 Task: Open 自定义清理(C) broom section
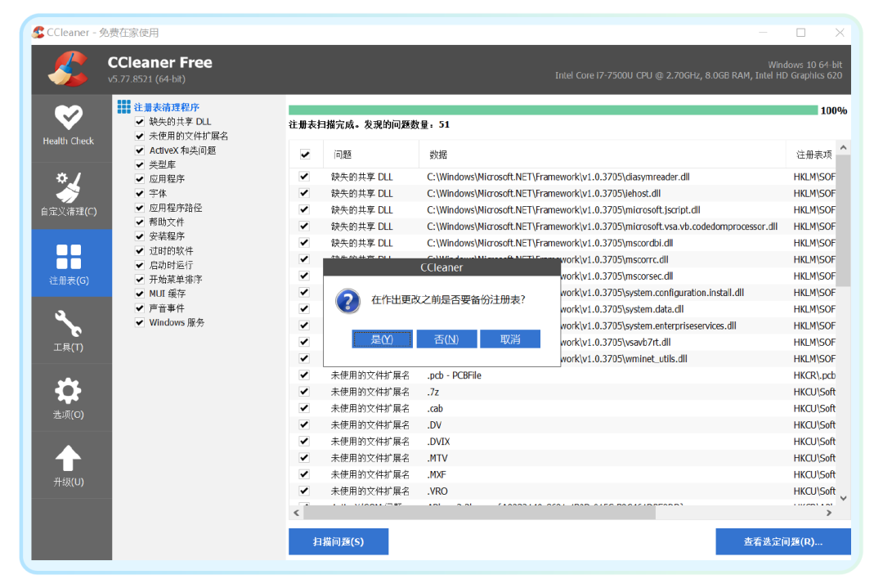(x=69, y=195)
